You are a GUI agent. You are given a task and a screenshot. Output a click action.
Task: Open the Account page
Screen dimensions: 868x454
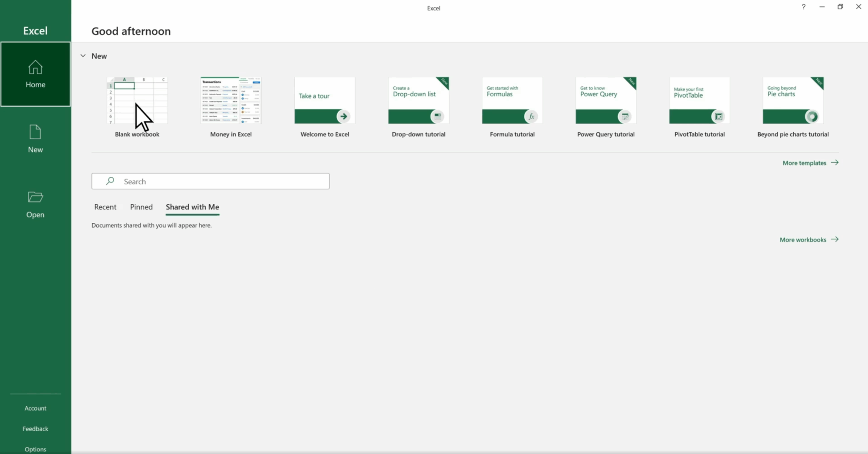pyautogui.click(x=35, y=408)
